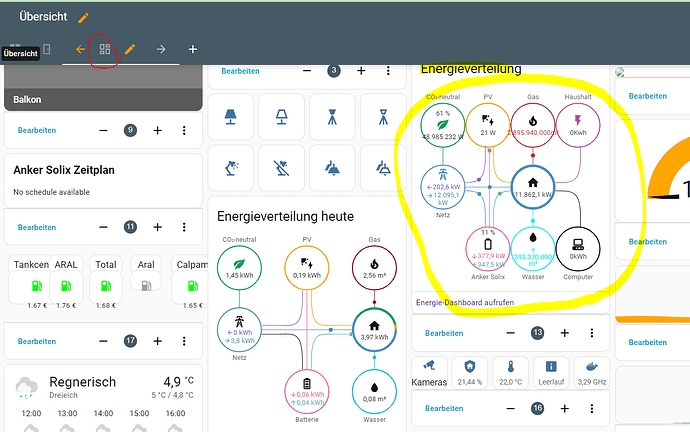Click the right arrow to move tab
The height and width of the screenshot is (432, 690).
(161, 49)
